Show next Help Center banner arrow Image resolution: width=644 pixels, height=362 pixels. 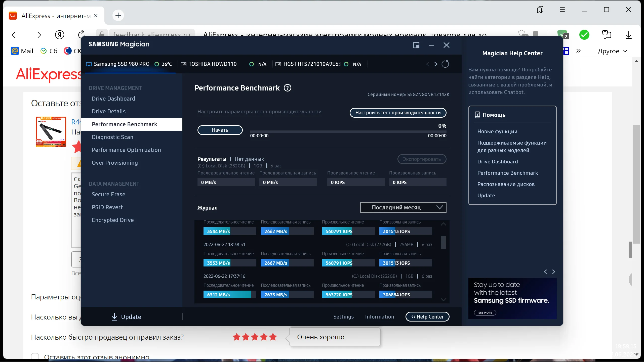pos(553,272)
